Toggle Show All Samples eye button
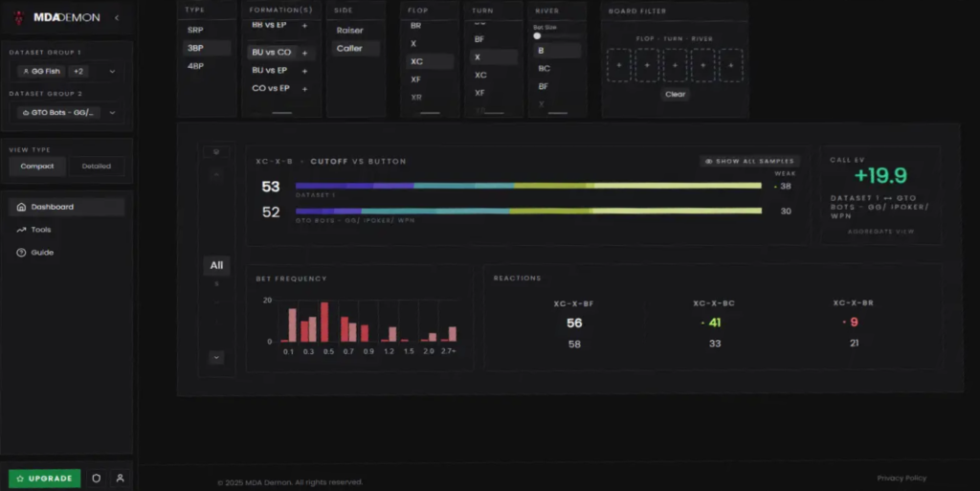This screenshot has height=491, width=980. coord(749,161)
